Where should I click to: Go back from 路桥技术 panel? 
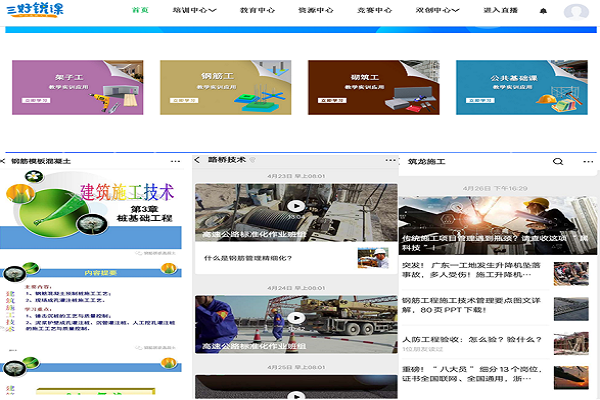198,160
